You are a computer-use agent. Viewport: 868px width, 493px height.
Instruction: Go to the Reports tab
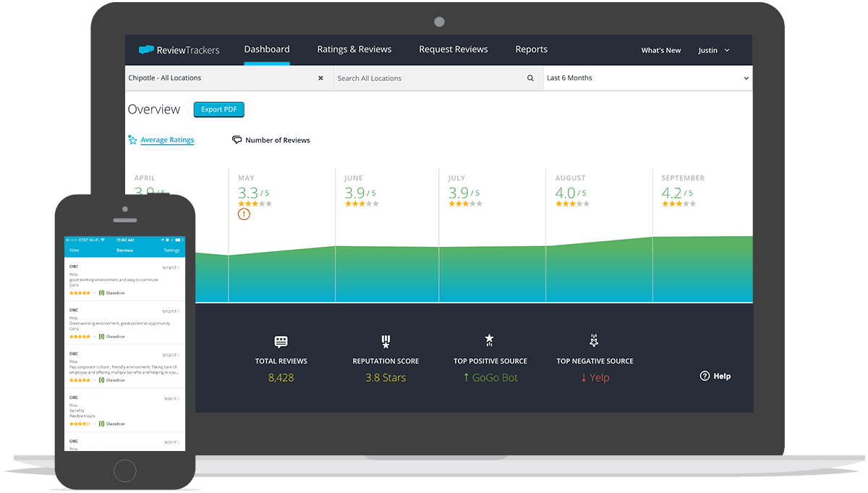point(532,49)
